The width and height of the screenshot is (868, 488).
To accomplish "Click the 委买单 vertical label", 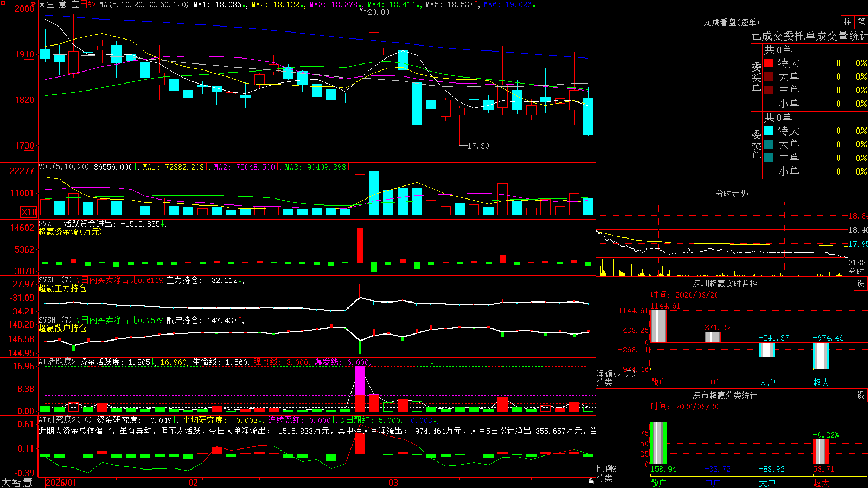I will click(x=756, y=78).
